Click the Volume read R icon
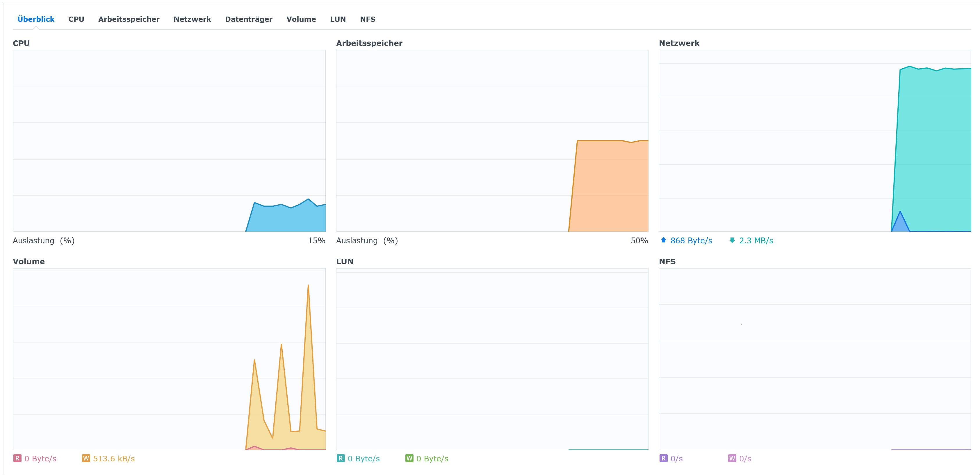Screen dimensions: 980x475 pos(17,458)
